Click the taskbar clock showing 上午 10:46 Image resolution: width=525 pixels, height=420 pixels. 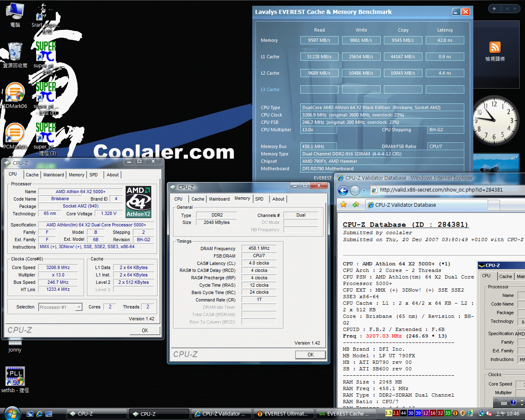(507, 414)
